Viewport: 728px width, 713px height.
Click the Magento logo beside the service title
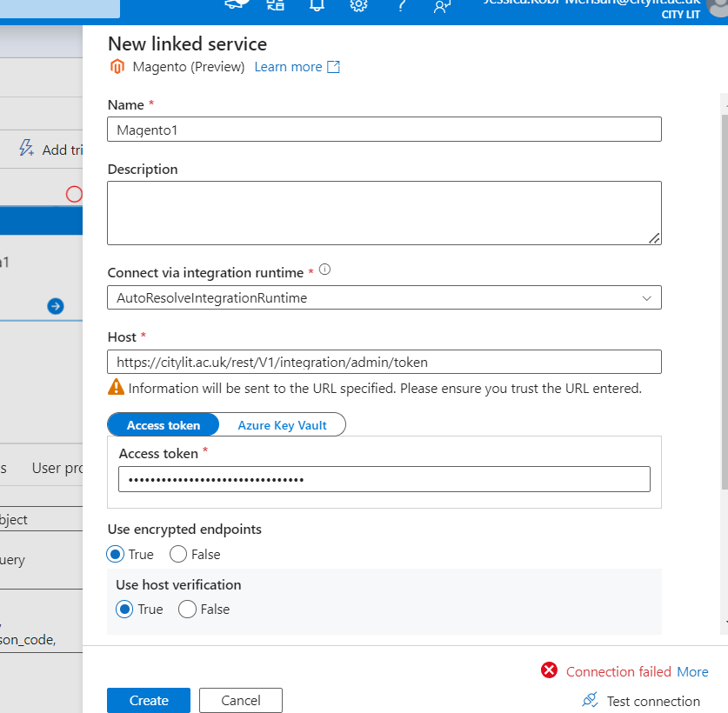point(117,66)
